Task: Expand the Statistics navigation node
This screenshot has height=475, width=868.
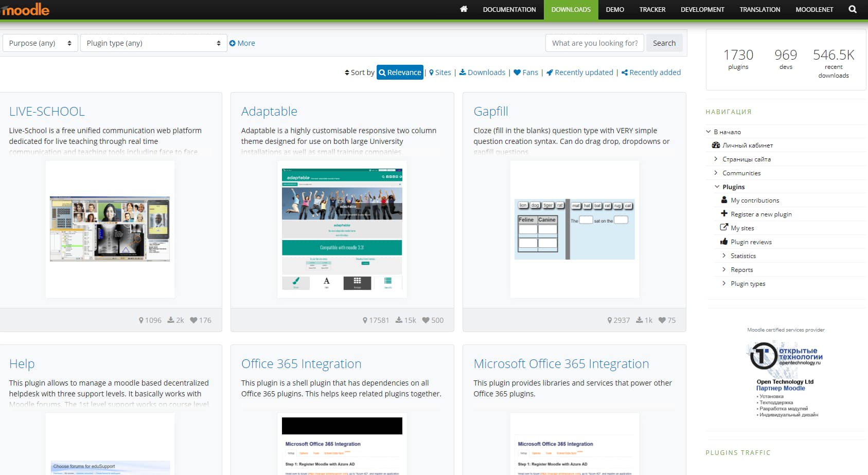Action: pyautogui.click(x=724, y=255)
